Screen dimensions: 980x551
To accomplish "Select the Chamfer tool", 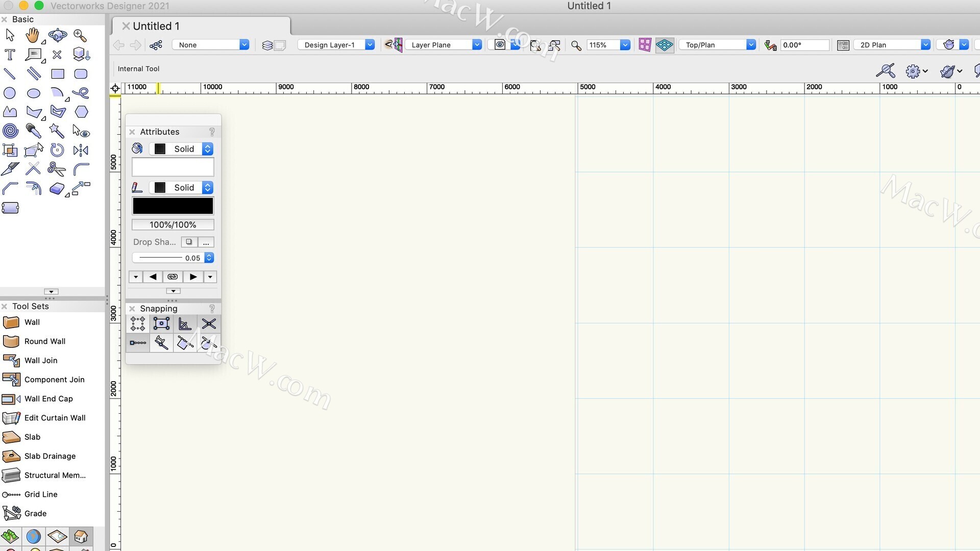I will 10,188.
